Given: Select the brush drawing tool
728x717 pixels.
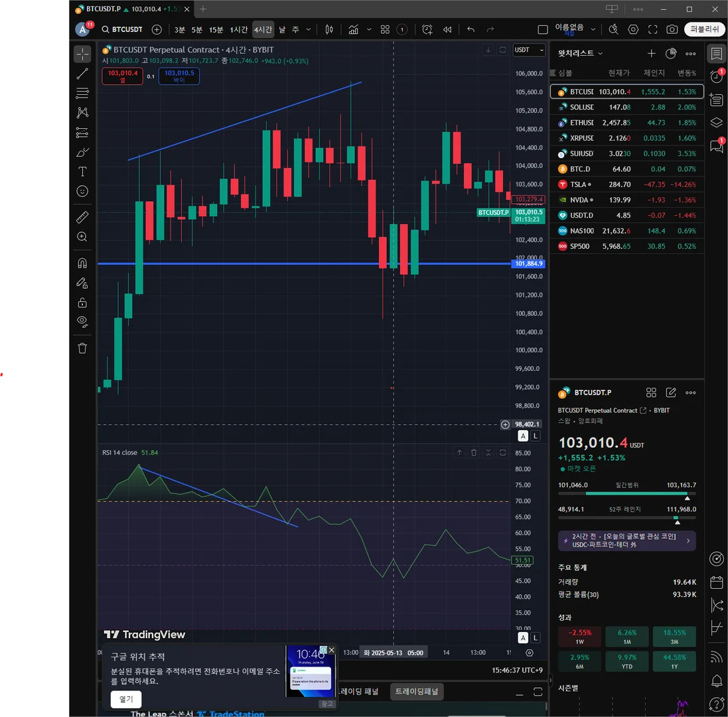Looking at the screenshot, I should point(82,152).
